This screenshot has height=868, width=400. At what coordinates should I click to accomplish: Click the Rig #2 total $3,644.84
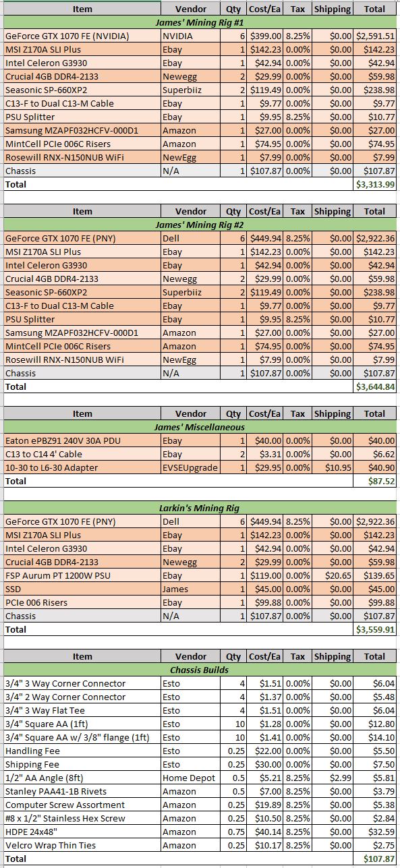pyautogui.click(x=375, y=386)
